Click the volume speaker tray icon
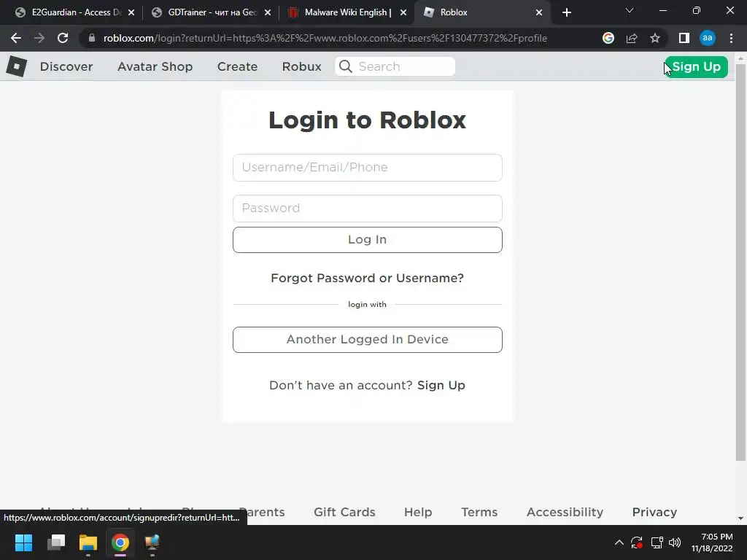747x560 pixels. [x=675, y=542]
